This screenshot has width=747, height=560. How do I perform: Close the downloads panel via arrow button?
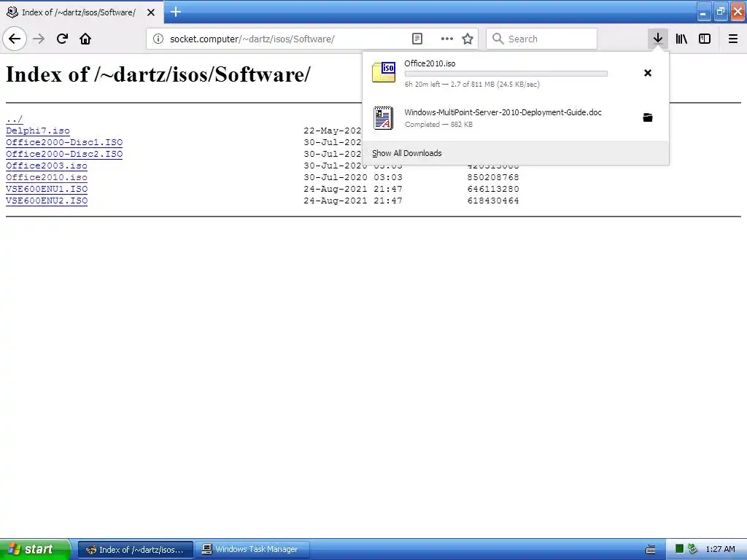[658, 39]
